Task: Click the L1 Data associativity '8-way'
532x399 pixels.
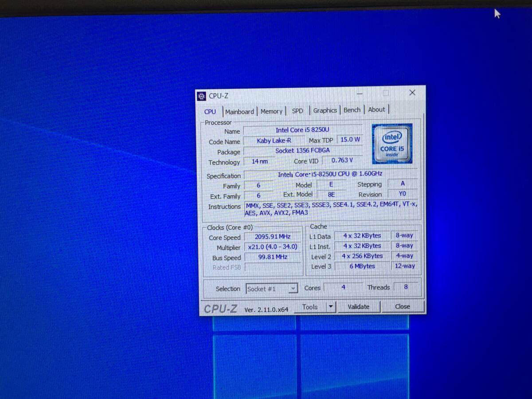Action: [x=404, y=235]
